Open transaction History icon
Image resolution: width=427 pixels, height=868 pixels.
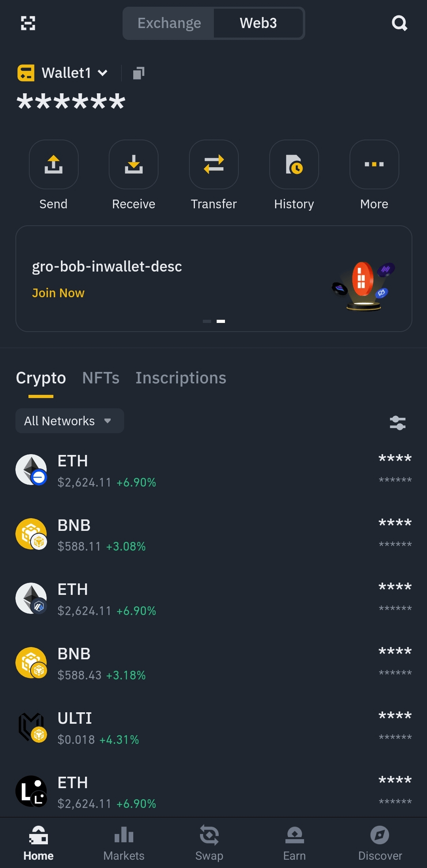pyautogui.click(x=294, y=164)
